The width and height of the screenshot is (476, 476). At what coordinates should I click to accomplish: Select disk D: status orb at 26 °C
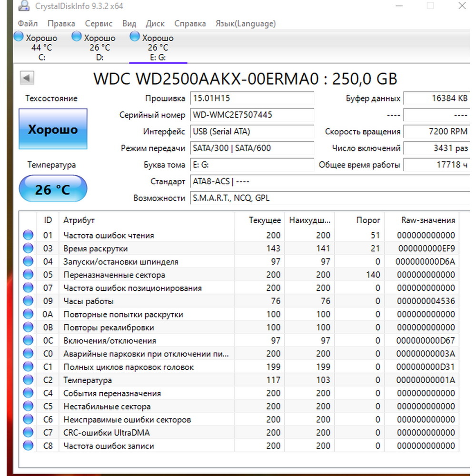(77, 37)
